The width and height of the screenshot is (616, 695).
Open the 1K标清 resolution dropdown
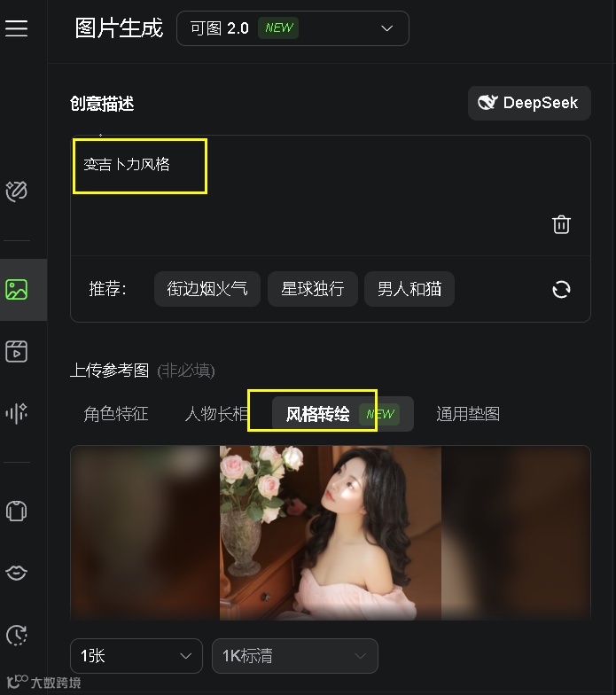(295, 656)
